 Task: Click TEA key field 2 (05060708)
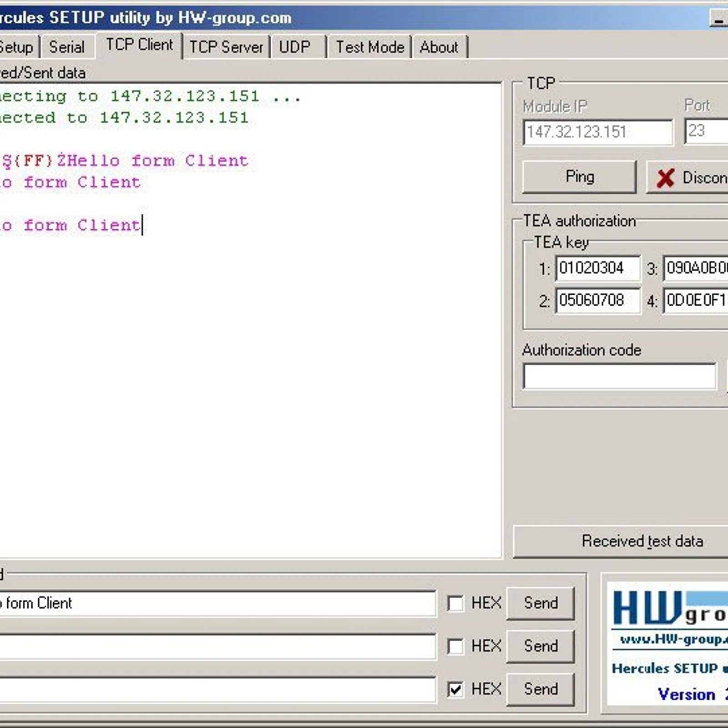[597, 300]
